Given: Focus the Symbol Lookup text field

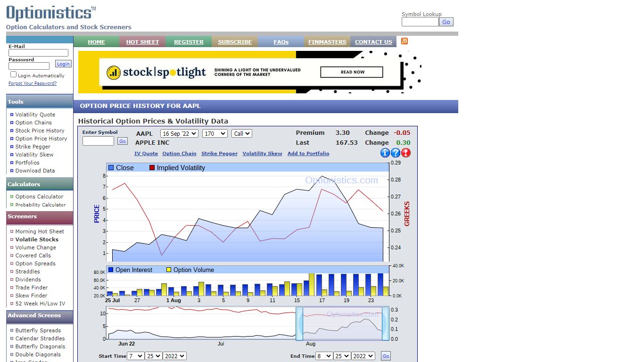Looking at the screenshot, I should [420, 22].
